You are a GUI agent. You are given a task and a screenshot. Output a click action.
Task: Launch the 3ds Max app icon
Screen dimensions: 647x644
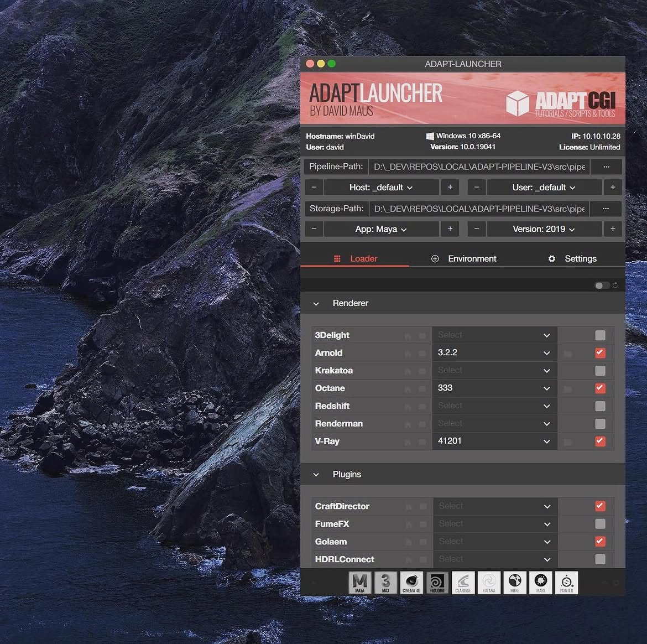[x=385, y=583]
